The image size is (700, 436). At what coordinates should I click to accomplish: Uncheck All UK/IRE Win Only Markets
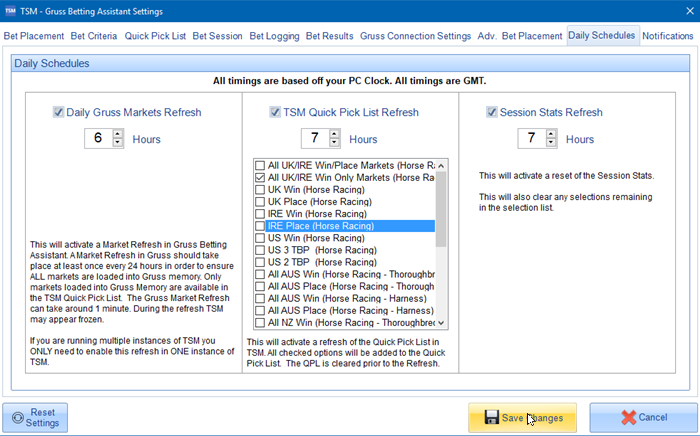(260, 178)
